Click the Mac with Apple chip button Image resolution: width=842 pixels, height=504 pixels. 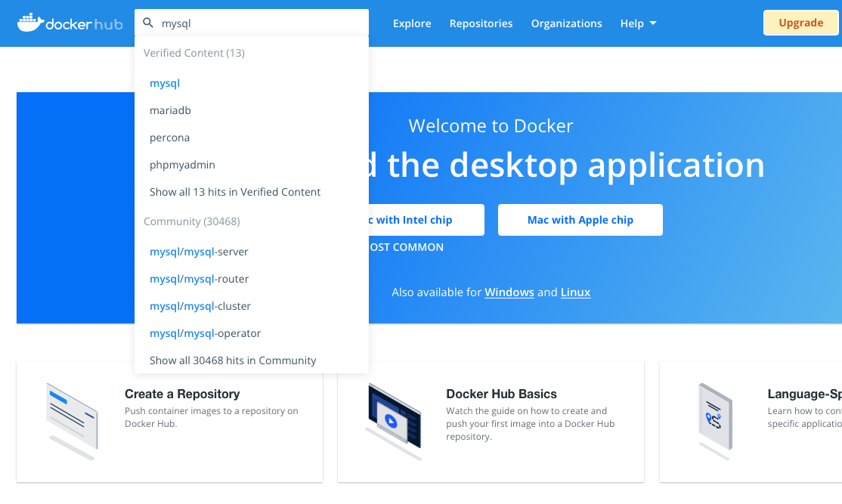(580, 220)
